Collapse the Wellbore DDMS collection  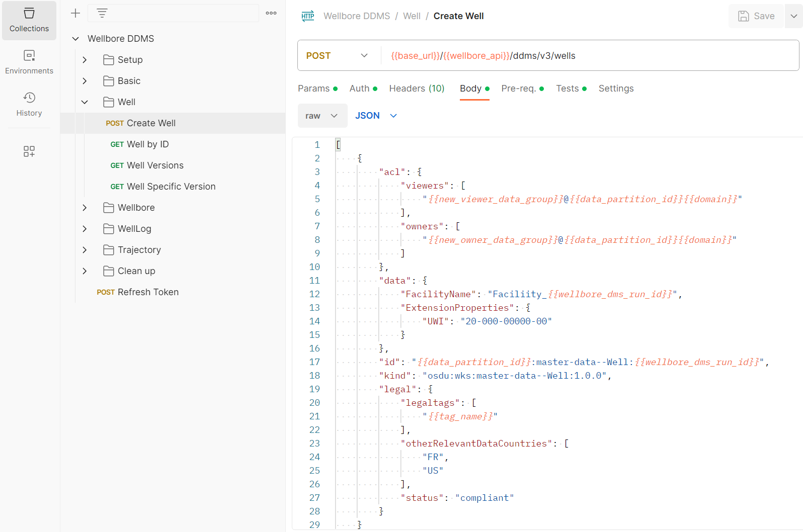75,39
